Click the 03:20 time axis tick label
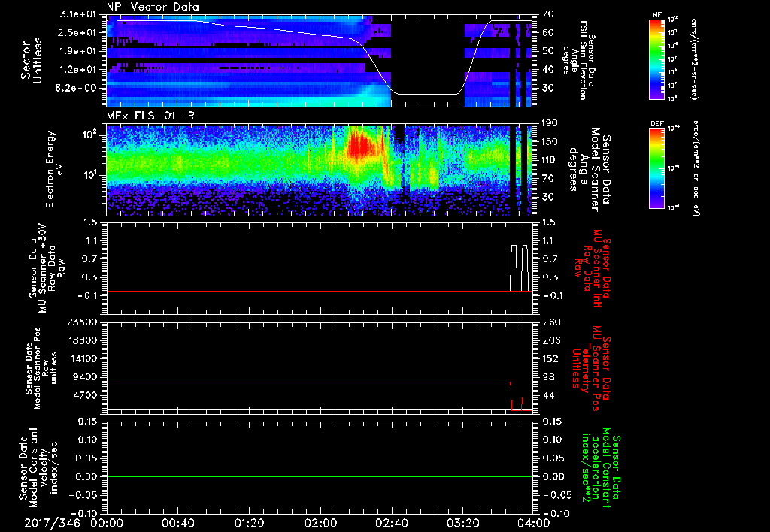 coord(463,522)
